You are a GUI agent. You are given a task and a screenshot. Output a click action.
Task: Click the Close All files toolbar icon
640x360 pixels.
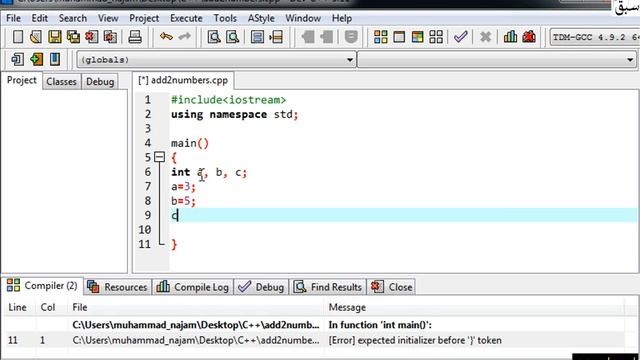(110, 37)
